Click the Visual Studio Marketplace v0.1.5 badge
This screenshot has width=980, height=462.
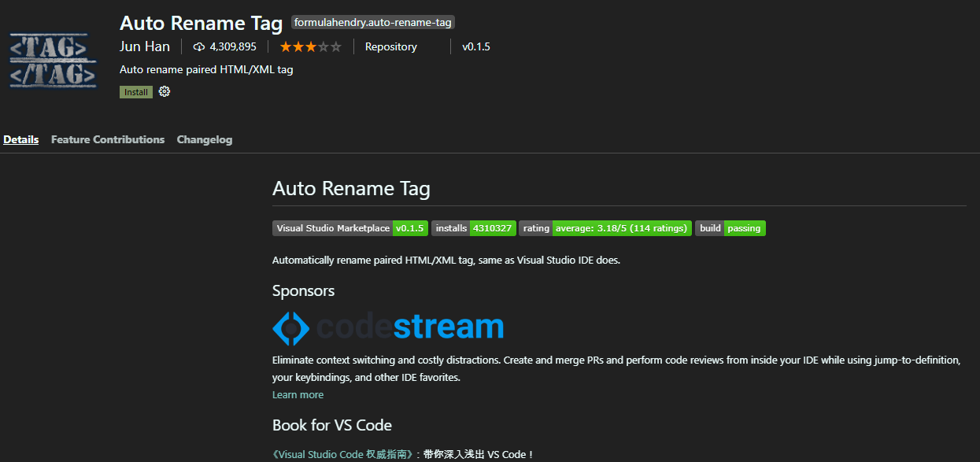350,228
